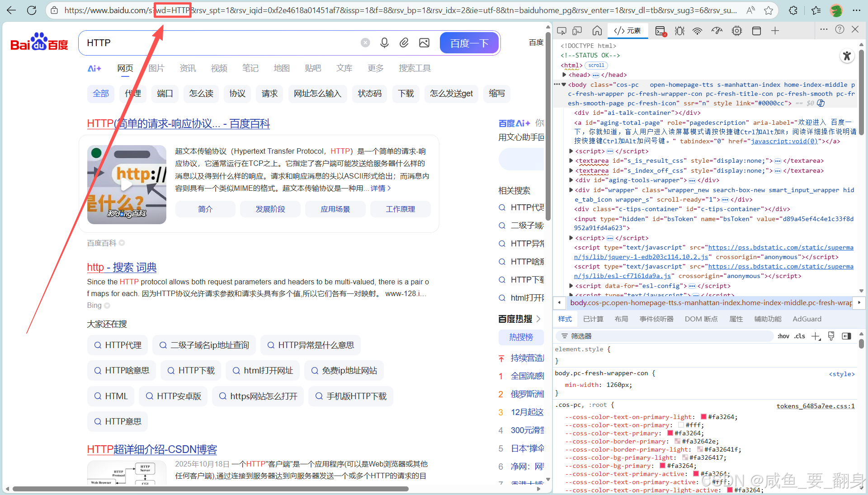Toggle the .cls element classes panel
This screenshot has height=495, width=868.
click(x=800, y=336)
